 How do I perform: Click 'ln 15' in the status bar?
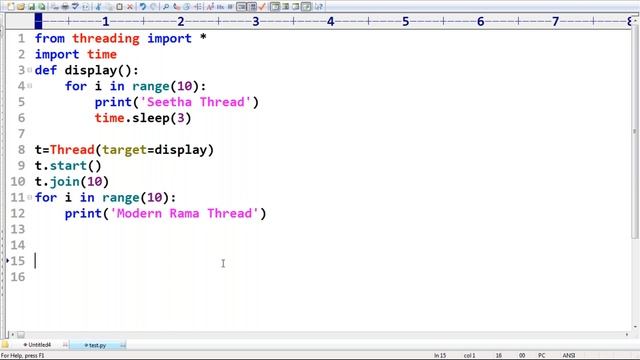[x=440, y=356]
